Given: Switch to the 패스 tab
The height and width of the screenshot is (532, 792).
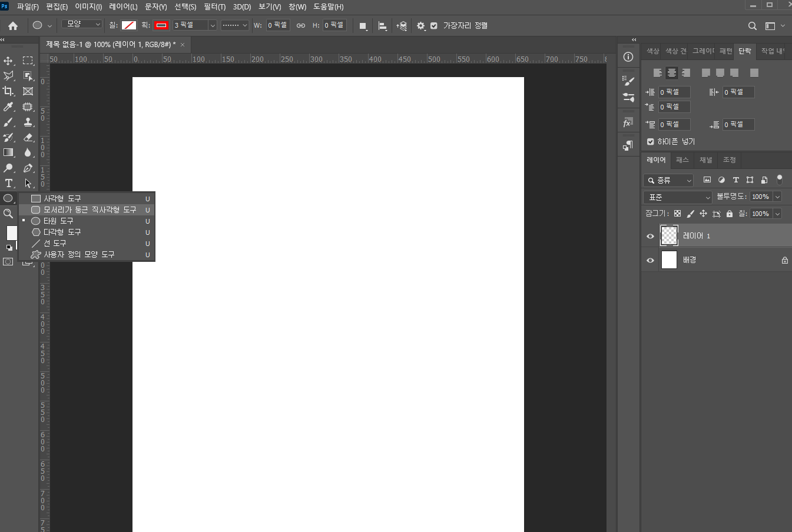Looking at the screenshot, I should [682, 160].
